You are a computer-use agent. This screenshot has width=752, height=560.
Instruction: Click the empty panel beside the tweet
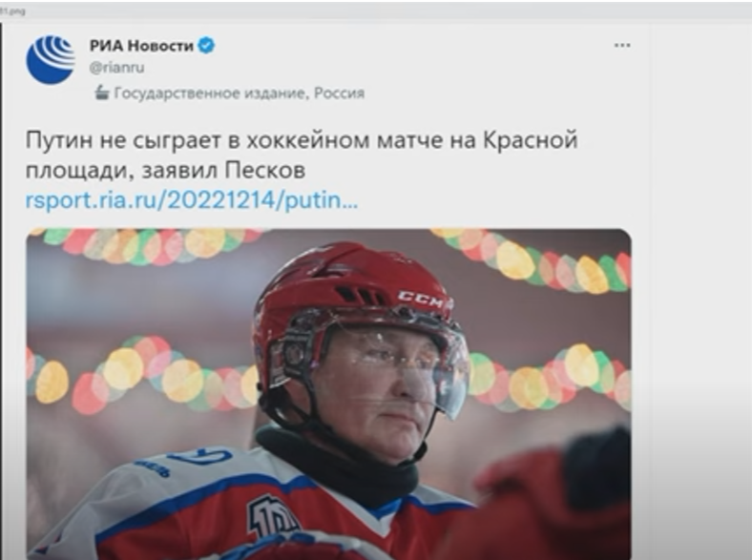point(700,288)
